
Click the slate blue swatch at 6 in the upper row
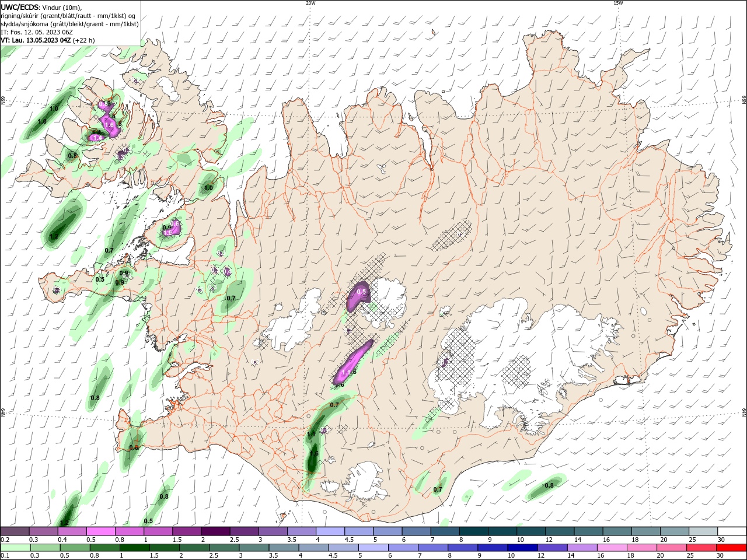tap(417, 531)
